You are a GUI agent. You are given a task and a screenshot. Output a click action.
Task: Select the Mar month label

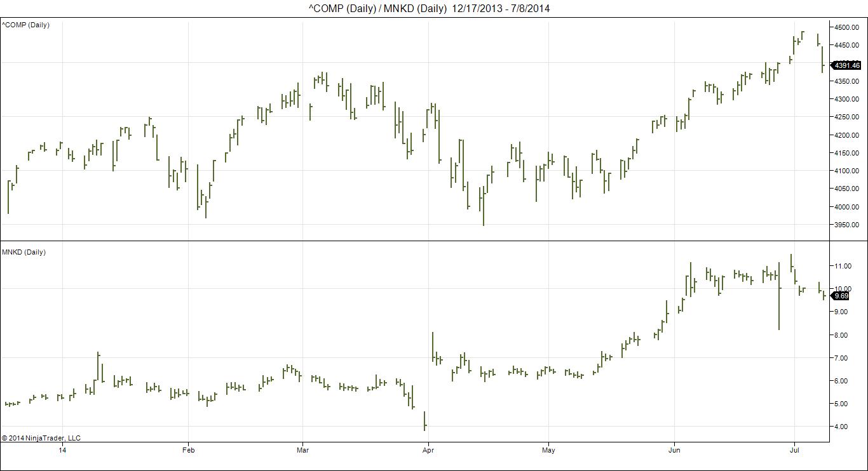302,451
